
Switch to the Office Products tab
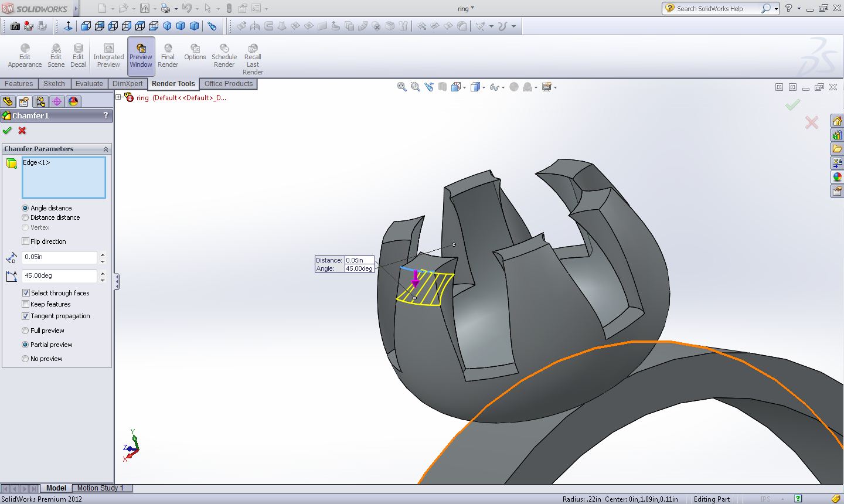click(229, 84)
